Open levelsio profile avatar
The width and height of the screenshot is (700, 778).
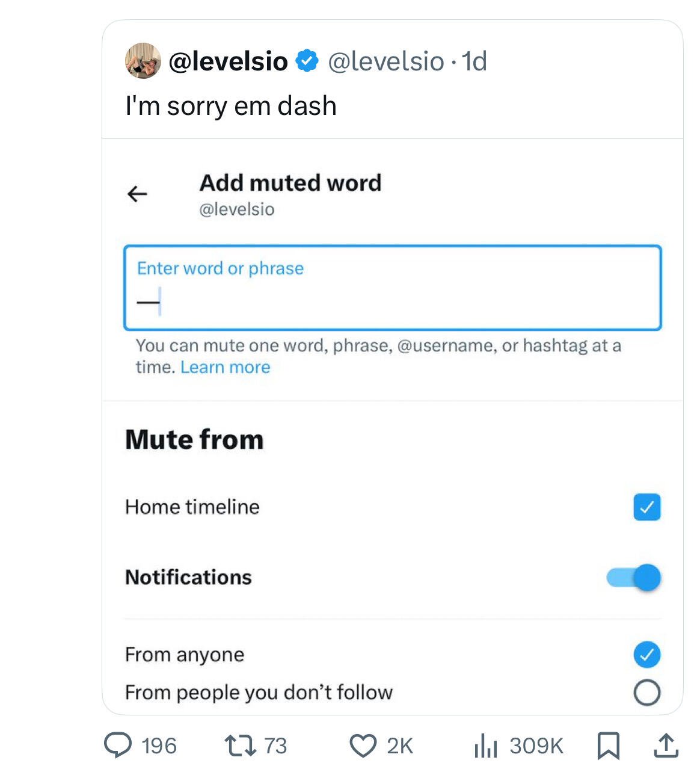pyautogui.click(x=143, y=61)
